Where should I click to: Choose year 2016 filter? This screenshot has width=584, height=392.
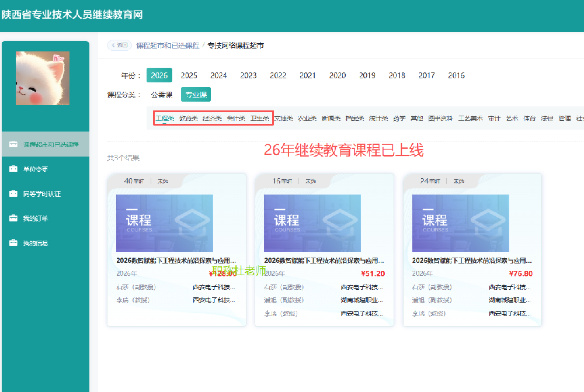pyautogui.click(x=456, y=75)
